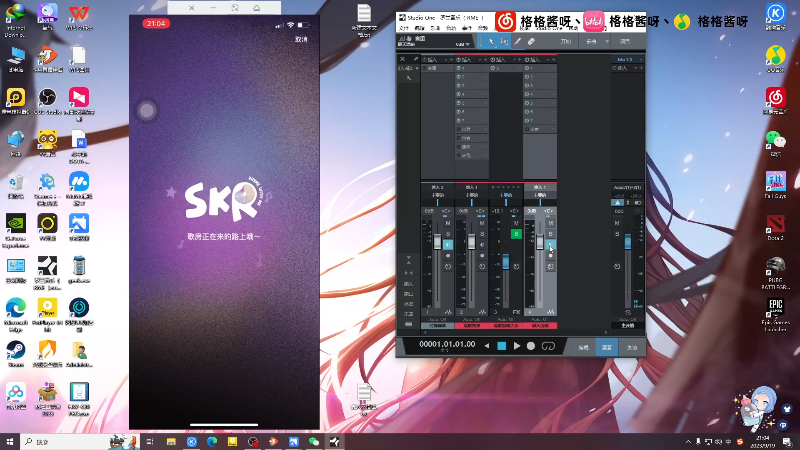Click the Mix FX button on main channel
The image size is (800, 450).
[628, 60]
